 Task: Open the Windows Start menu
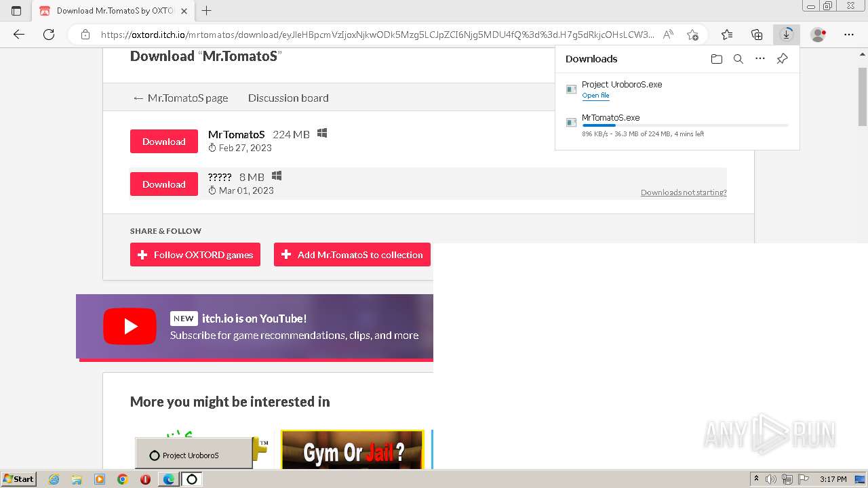pyautogui.click(x=19, y=479)
